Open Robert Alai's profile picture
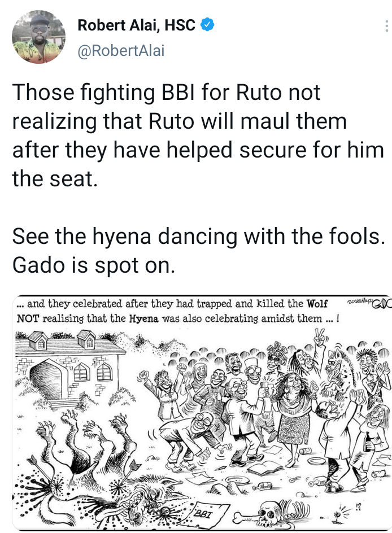This screenshot has width=392, height=533. tap(38, 37)
